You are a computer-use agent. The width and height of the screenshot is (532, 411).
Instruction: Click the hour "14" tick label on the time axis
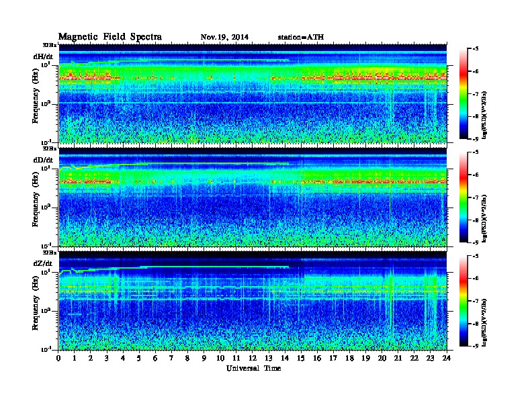tap(285, 358)
